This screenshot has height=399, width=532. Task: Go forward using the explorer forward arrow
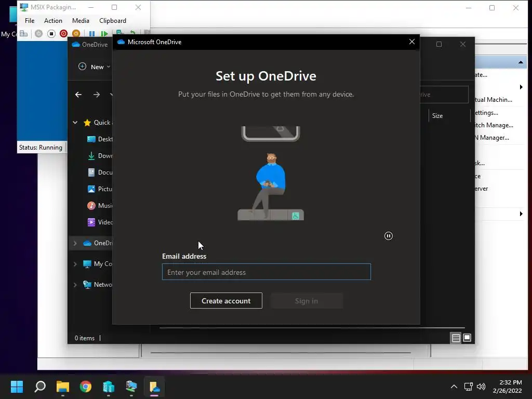click(97, 95)
